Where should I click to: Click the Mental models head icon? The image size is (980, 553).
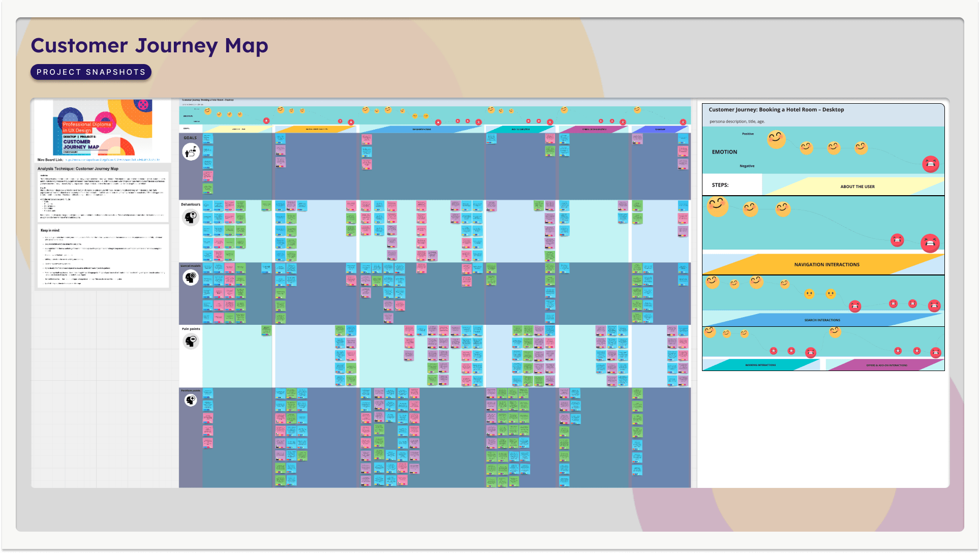pyautogui.click(x=191, y=278)
